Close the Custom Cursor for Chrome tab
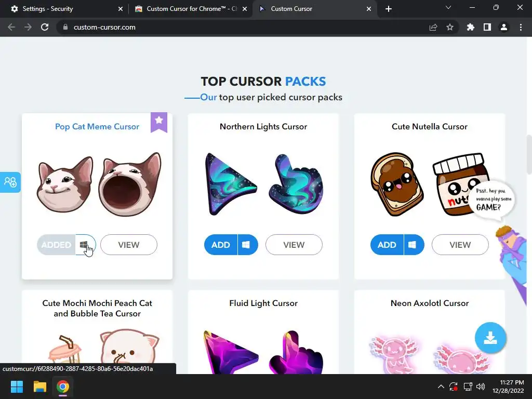This screenshot has width=532, height=399. [x=245, y=9]
